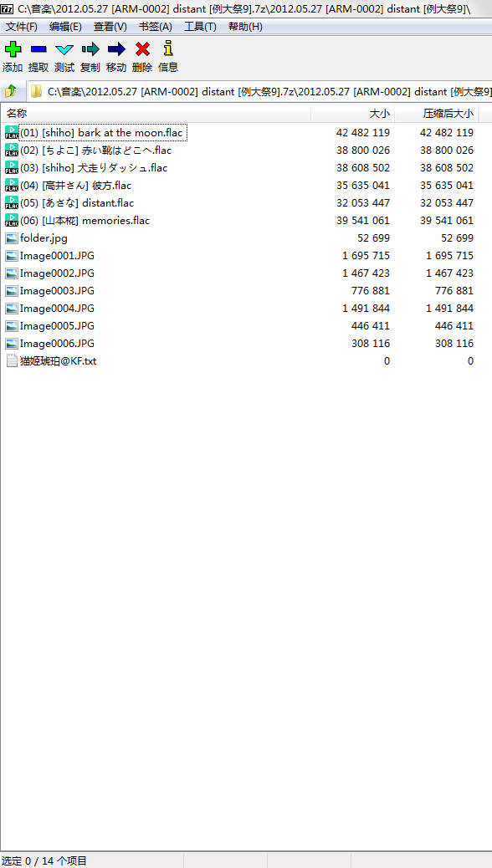Select Image0004.JPG in the file list
This screenshot has height=868, width=492.
pos(57,309)
